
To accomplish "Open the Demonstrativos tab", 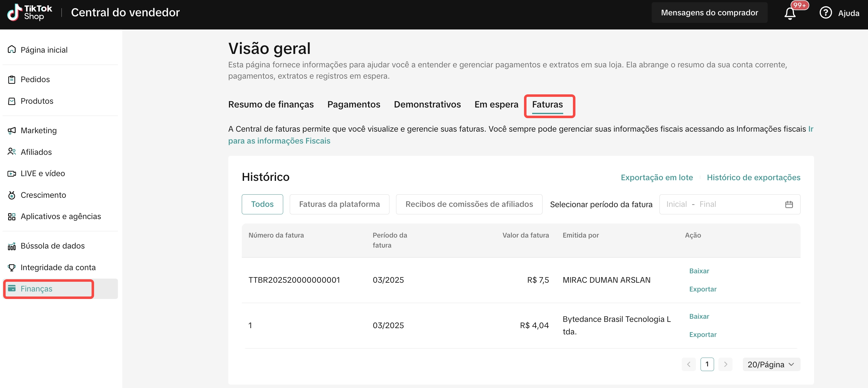I will pyautogui.click(x=427, y=104).
